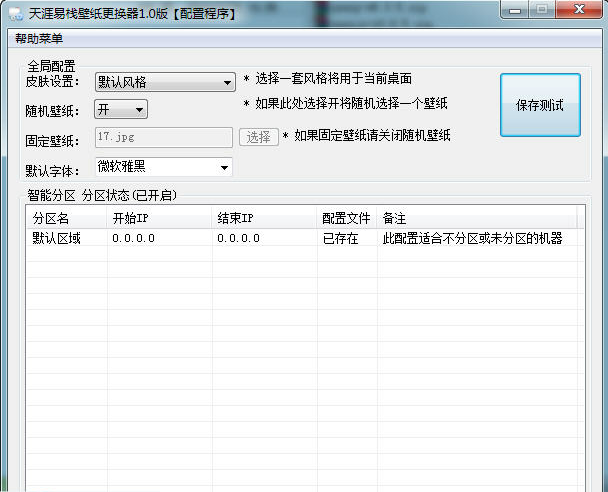Click the 此配置适合不分区或未分区的机器 note

tap(472, 238)
